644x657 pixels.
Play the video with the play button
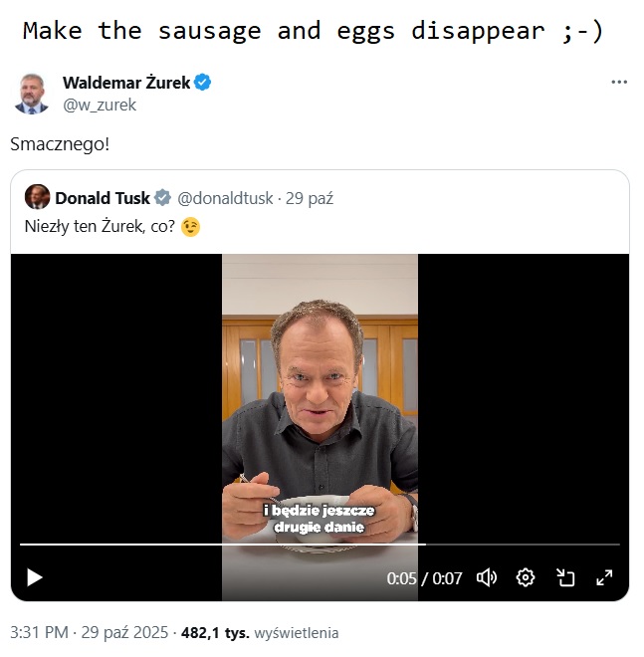35,577
